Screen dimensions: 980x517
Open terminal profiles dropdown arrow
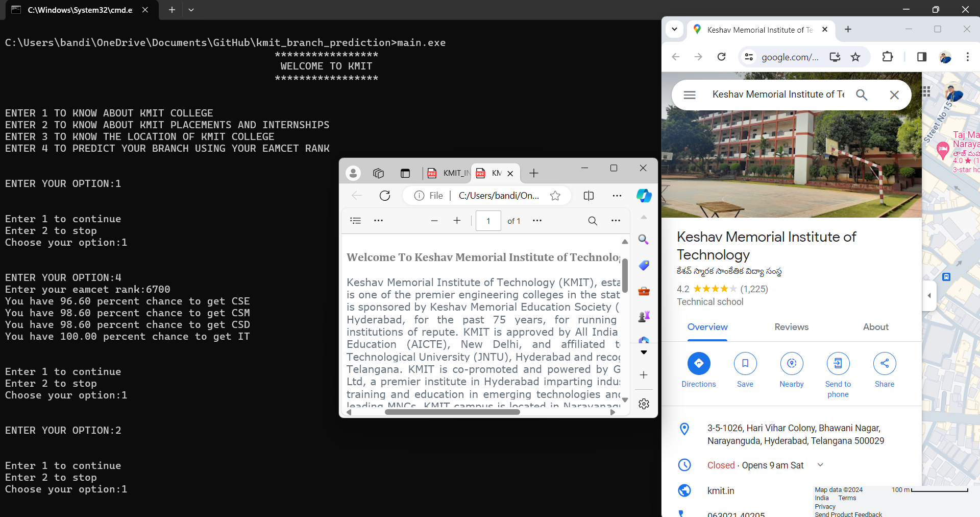pyautogui.click(x=191, y=10)
